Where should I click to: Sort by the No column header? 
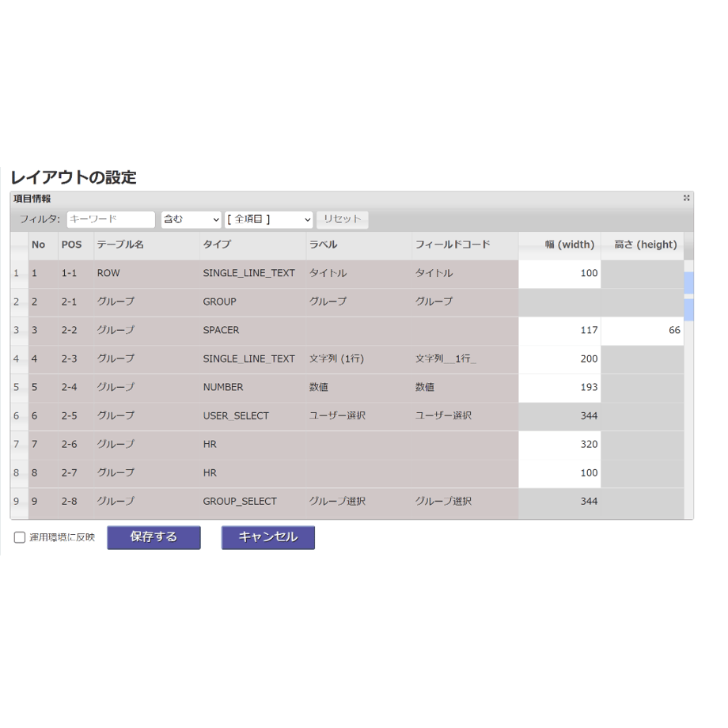point(44,245)
